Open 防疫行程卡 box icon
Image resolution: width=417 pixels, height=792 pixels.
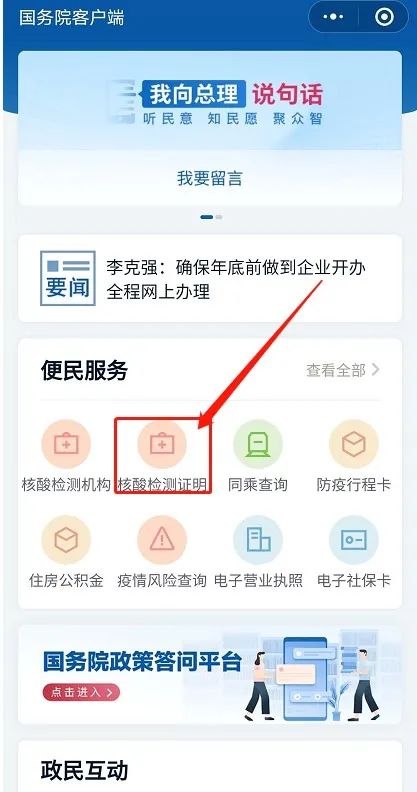(x=354, y=444)
